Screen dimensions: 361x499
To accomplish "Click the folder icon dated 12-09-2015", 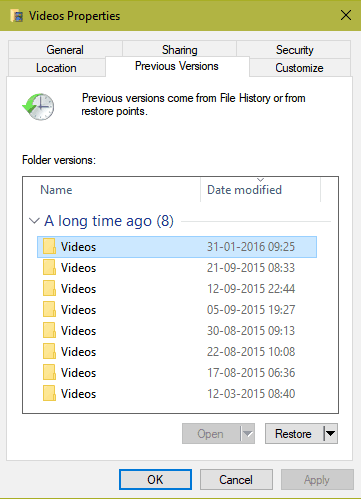I will point(49,289).
